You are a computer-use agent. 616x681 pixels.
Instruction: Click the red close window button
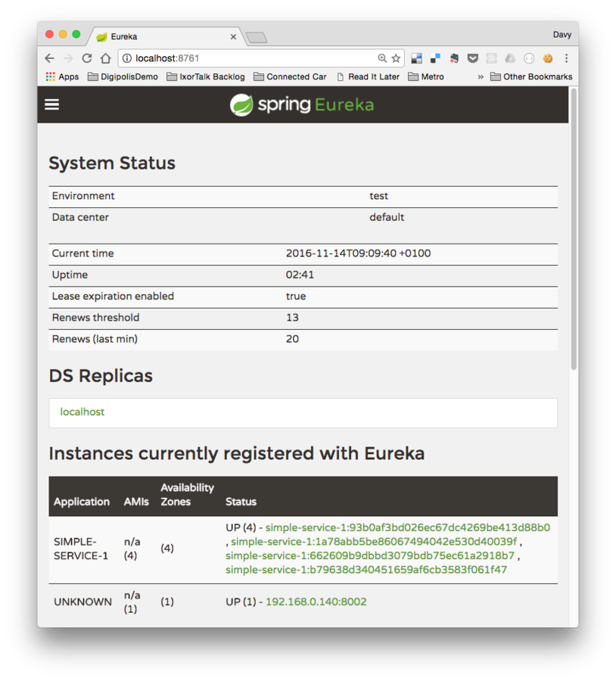coord(49,34)
